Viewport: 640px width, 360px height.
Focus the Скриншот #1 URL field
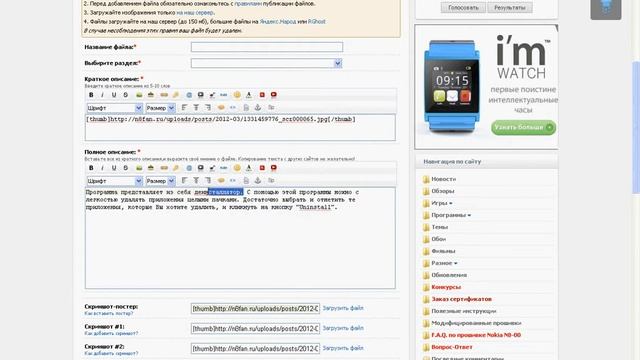pos(255,329)
